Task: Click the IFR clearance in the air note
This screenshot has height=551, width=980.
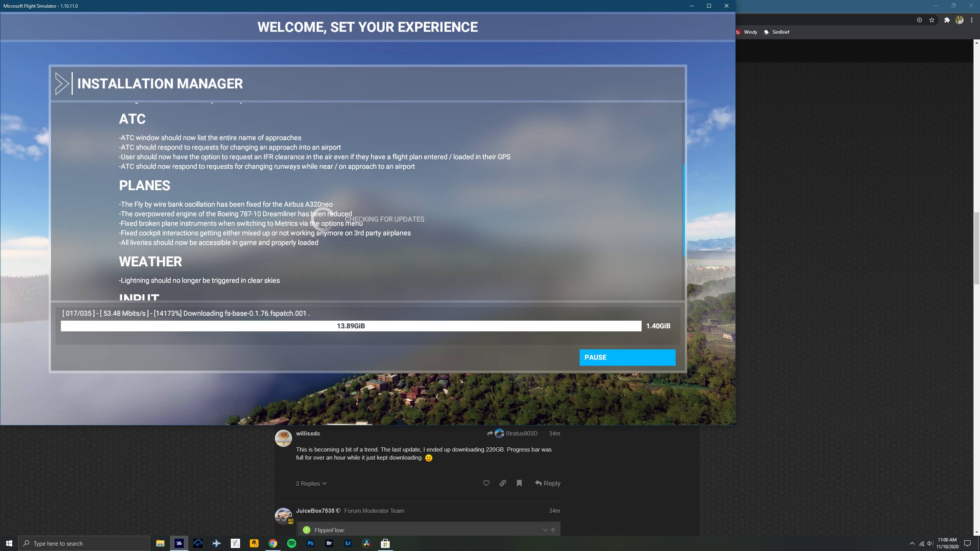Action: 315,157
